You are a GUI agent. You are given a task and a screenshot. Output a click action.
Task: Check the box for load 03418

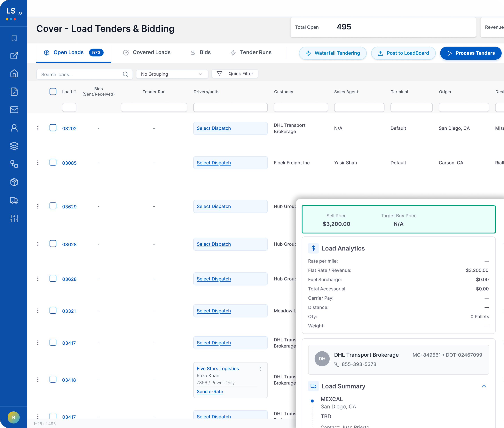click(53, 379)
